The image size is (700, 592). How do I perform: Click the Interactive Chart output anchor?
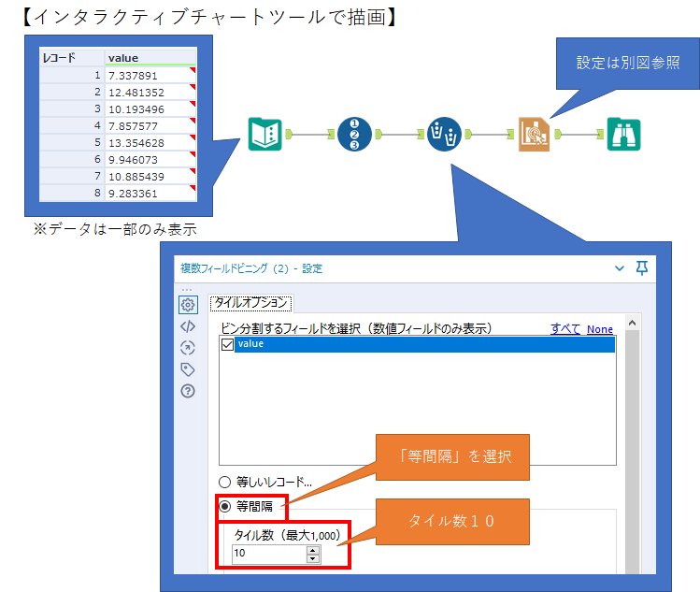pos(558,134)
